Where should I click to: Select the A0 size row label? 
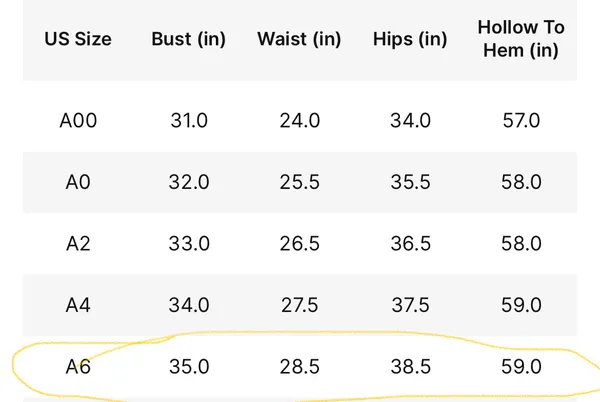click(x=78, y=182)
